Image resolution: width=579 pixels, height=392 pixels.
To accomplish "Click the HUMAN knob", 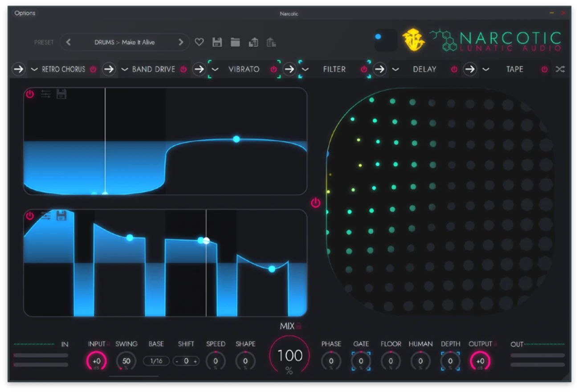I will [420, 361].
